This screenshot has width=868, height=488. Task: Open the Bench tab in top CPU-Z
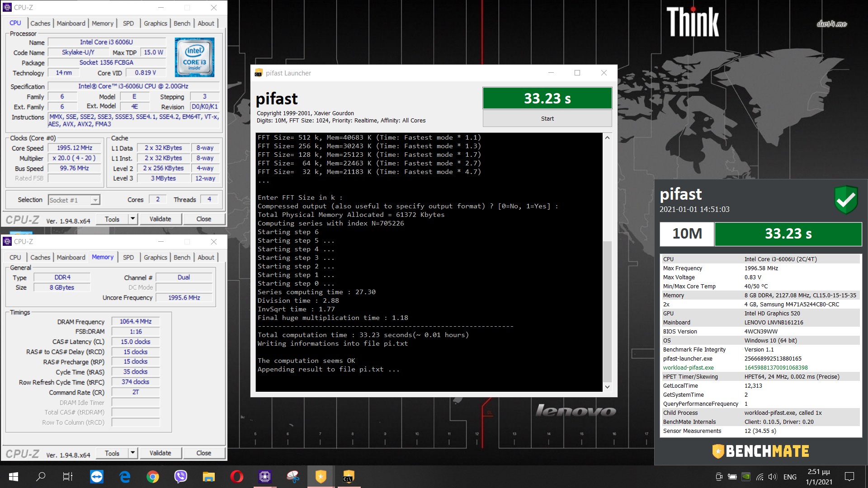pos(182,23)
